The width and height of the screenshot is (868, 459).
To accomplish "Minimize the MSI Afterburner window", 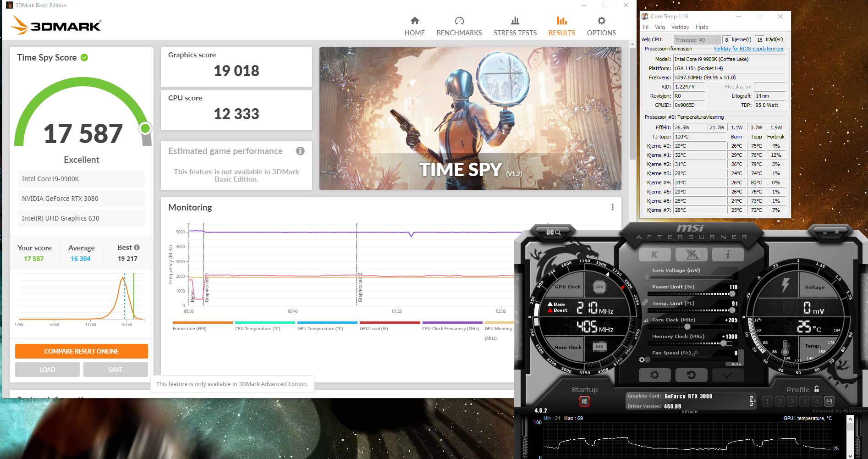I will (x=824, y=232).
